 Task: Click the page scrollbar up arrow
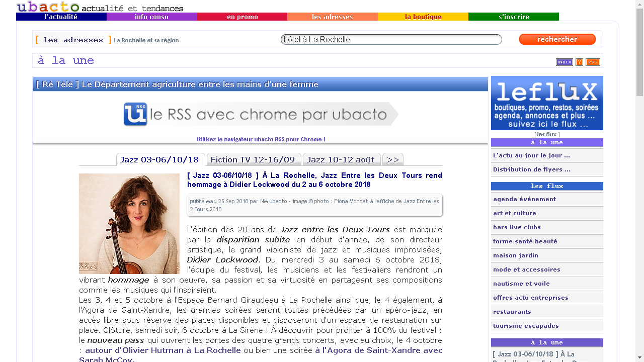(639, 4)
